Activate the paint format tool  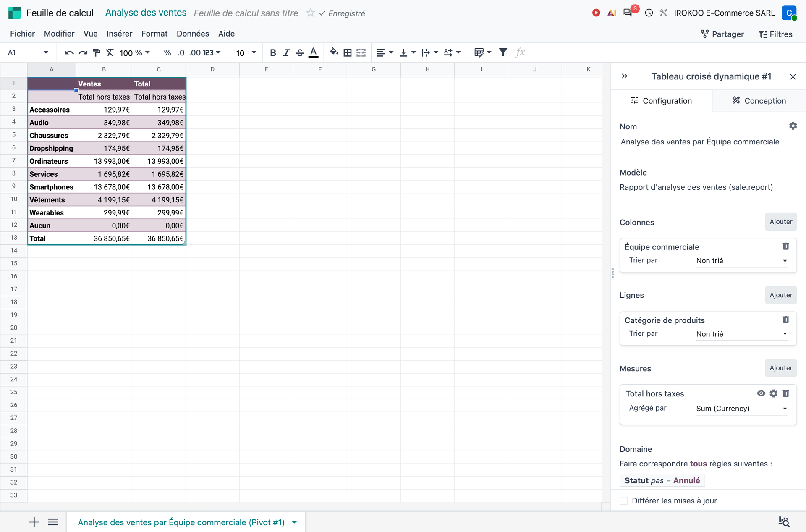point(97,52)
